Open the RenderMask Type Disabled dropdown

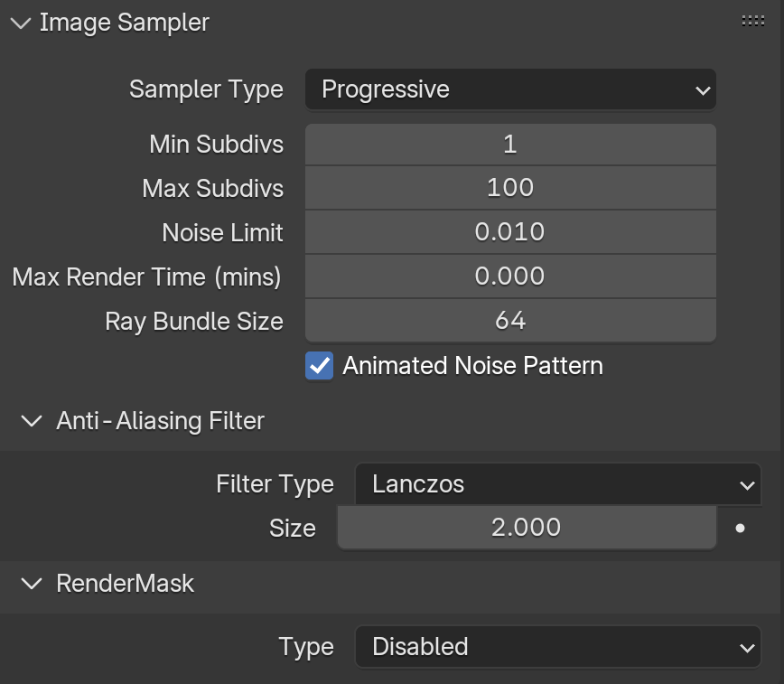point(558,646)
